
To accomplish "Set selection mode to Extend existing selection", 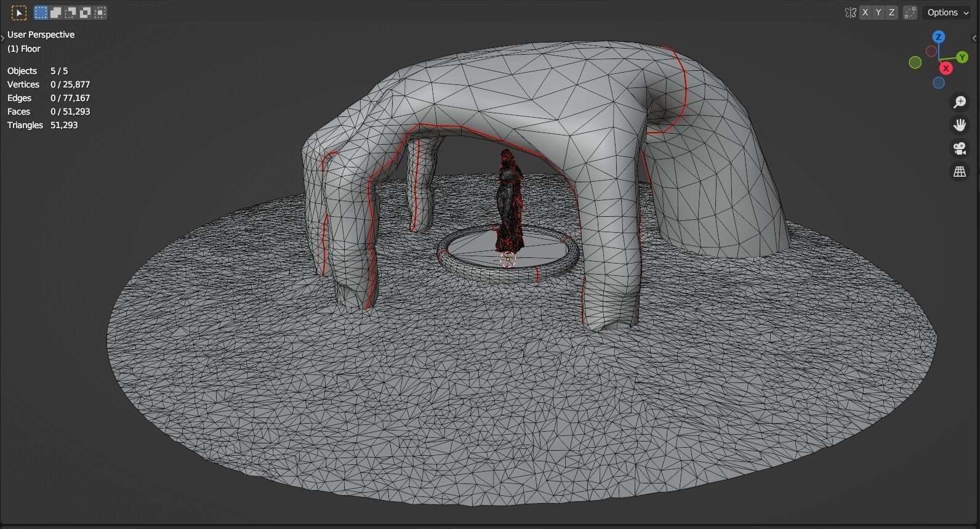I will [x=56, y=12].
